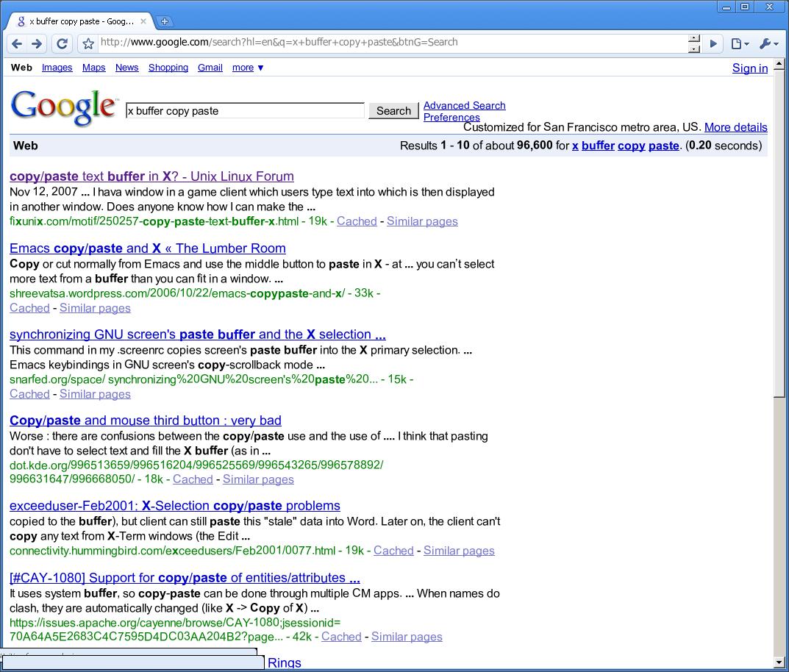Click the green fixunix.com/motif/250257 URL text

[154, 221]
